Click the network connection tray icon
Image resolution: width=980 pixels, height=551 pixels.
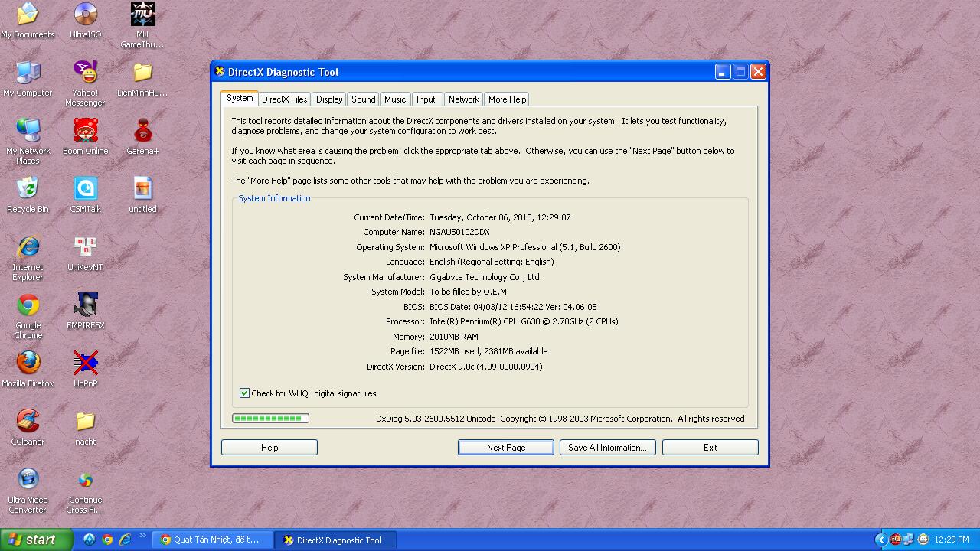(x=909, y=540)
